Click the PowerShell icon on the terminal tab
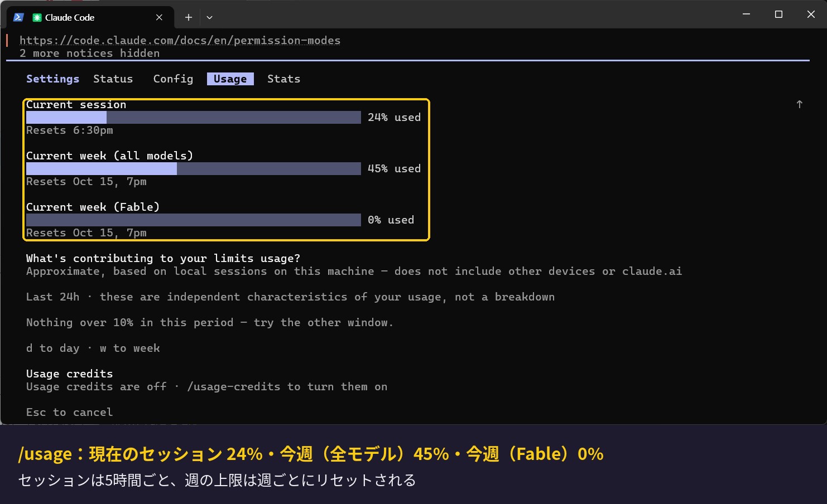 (18, 17)
